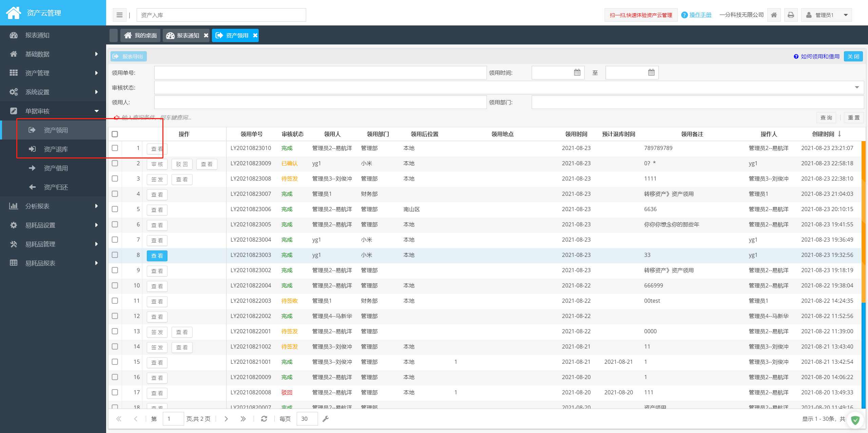The width and height of the screenshot is (868, 433).
Task: Focus the 领用人 input field
Action: click(x=320, y=102)
